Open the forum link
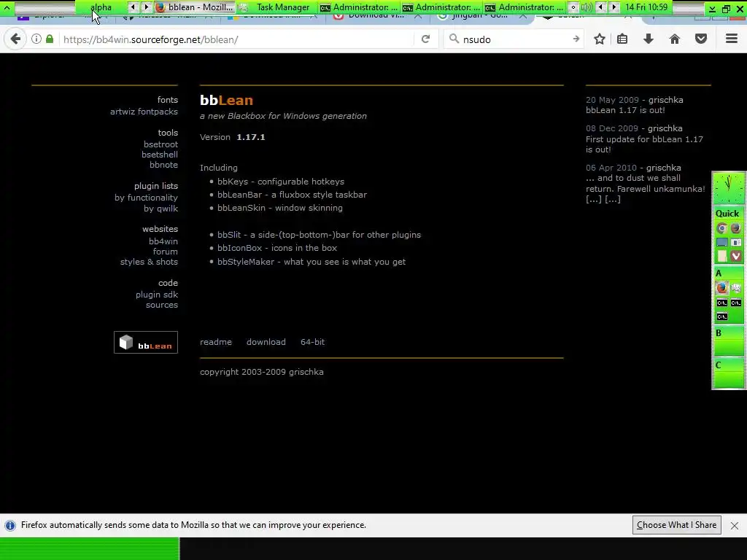This screenshot has height=560, width=747. pos(165,251)
